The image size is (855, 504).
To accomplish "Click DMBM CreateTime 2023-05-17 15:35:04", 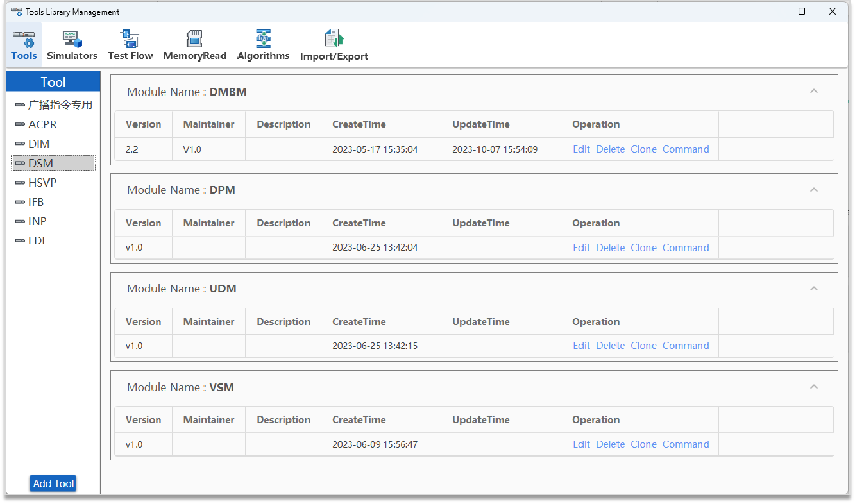I will click(381, 149).
